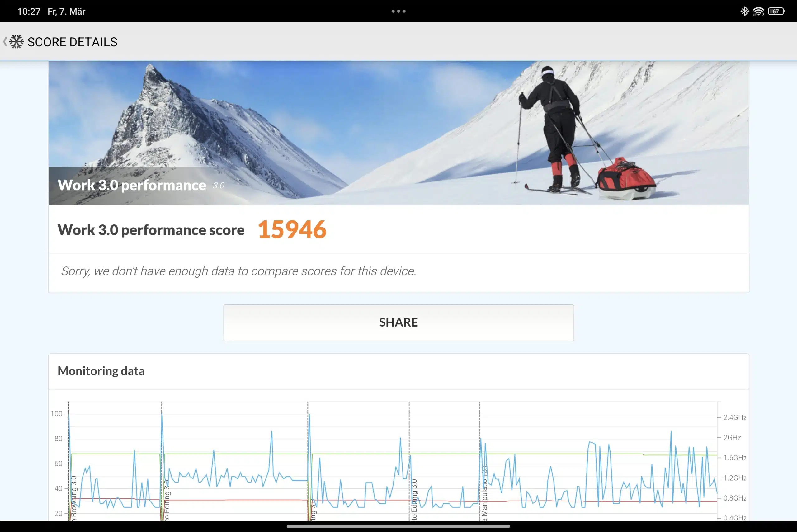This screenshot has height=532, width=797.
Task: Tap the Photo Editing 3.0 chart marker
Action: 414,500
